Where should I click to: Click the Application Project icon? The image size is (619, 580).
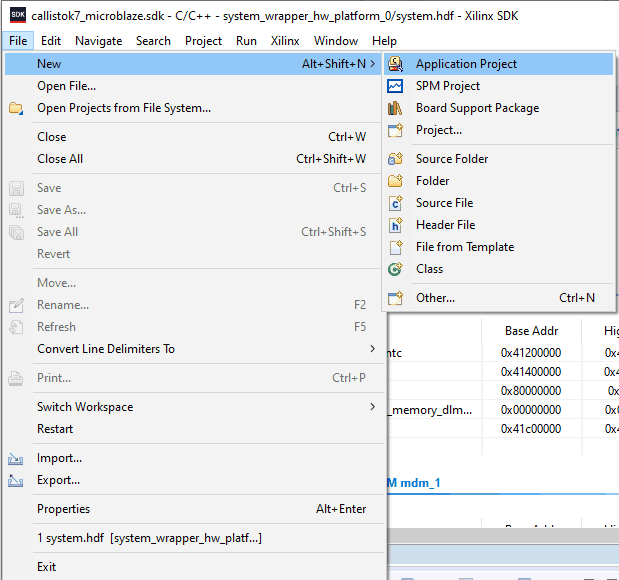click(396, 64)
